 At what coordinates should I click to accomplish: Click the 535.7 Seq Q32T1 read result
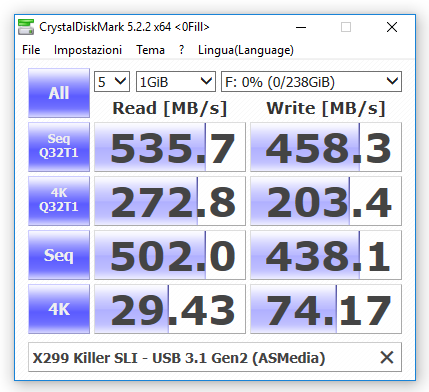click(170, 147)
